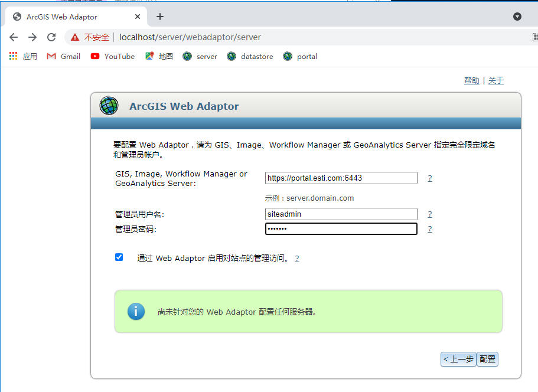Open the datastore bookmark
Image resolution: width=538 pixels, height=392 pixels.
tap(250, 56)
